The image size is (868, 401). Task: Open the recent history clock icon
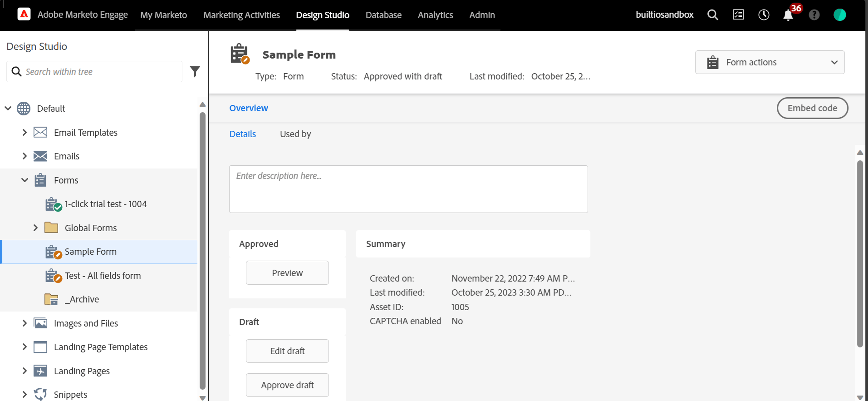pos(764,14)
